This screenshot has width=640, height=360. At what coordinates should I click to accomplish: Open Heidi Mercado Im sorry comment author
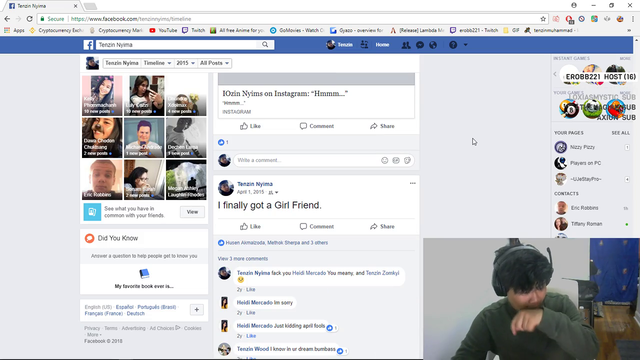pyautogui.click(x=255, y=303)
